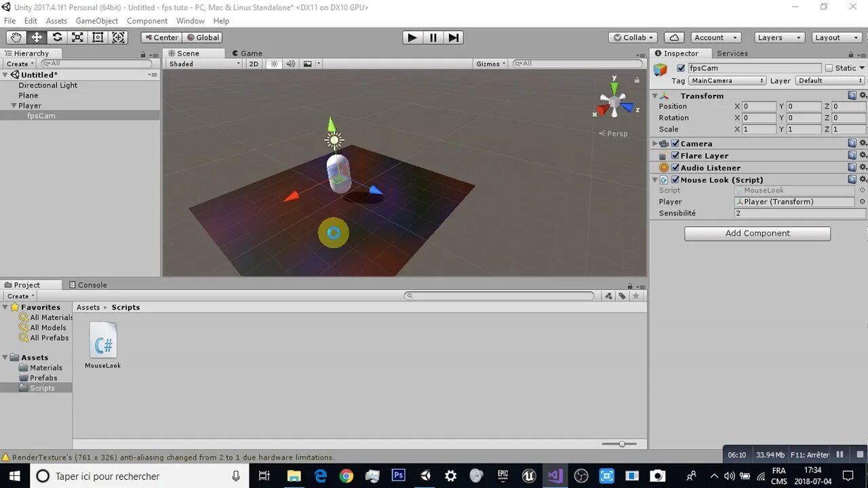Viewport: 868px width, 488px height.
Task: Click the Project icon size slider
Action: pyautogui.click(x=619, y=444)
